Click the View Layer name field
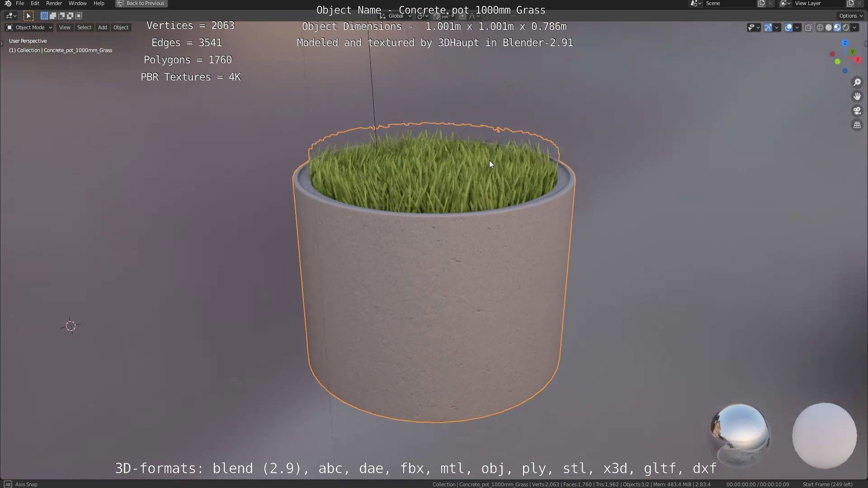868x488 pixels. coord(819,3)
